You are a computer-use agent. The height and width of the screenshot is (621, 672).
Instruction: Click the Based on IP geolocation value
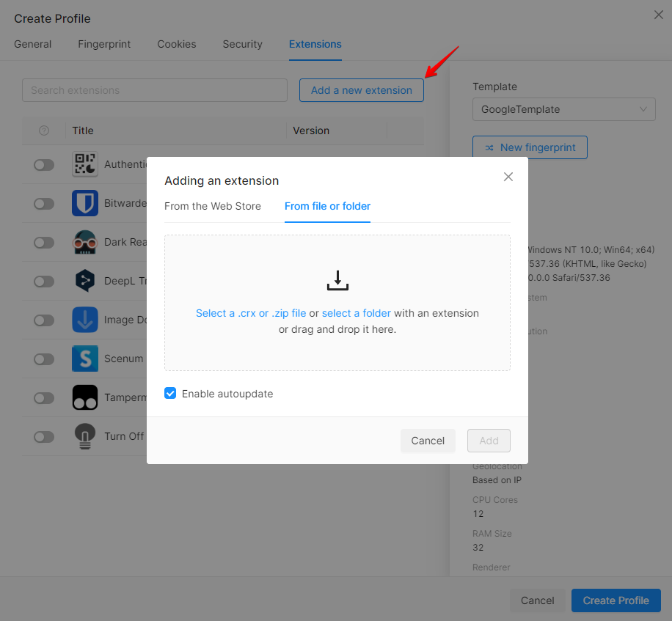[x=497, y=480]
